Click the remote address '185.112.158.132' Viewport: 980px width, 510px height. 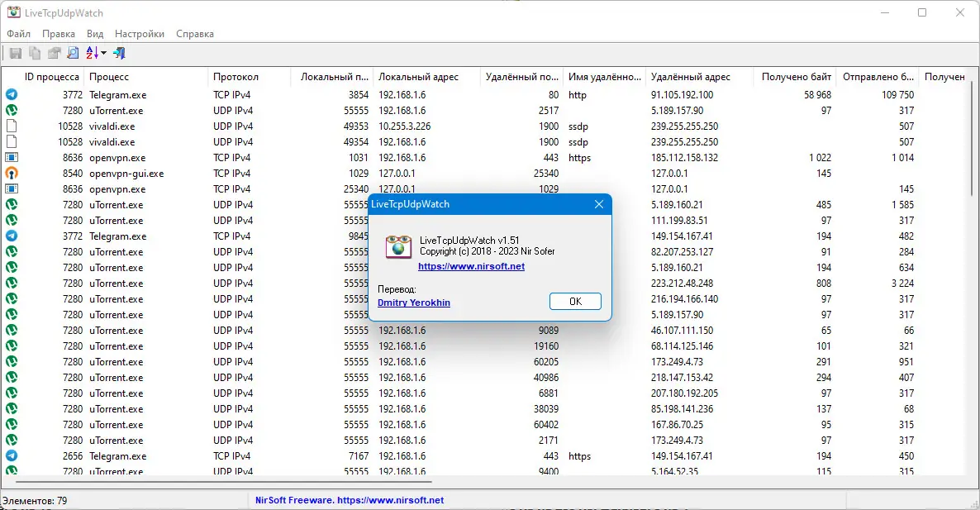click(x=684, y=158)
